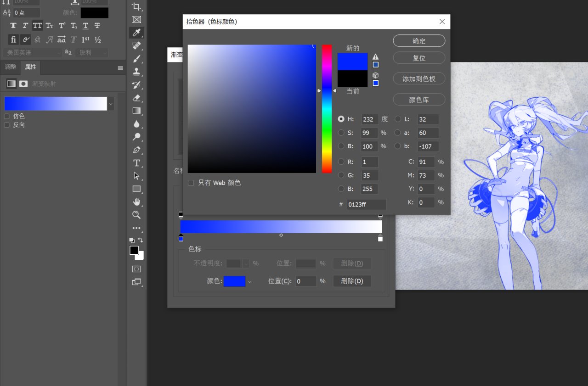The width and height of the screenshot is (588, 386).
Task: Click the 复位 reset button
Action: click(x=419, y=58)
